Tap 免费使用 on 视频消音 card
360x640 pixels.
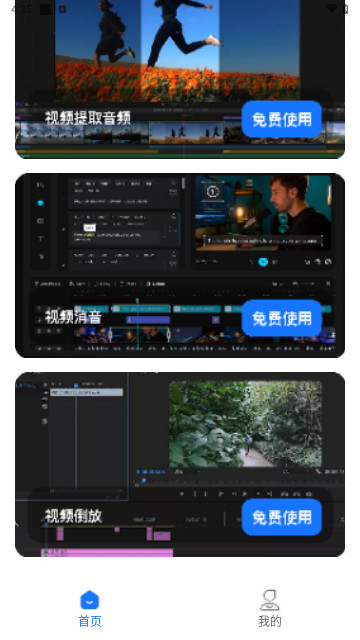coord(282,318)
